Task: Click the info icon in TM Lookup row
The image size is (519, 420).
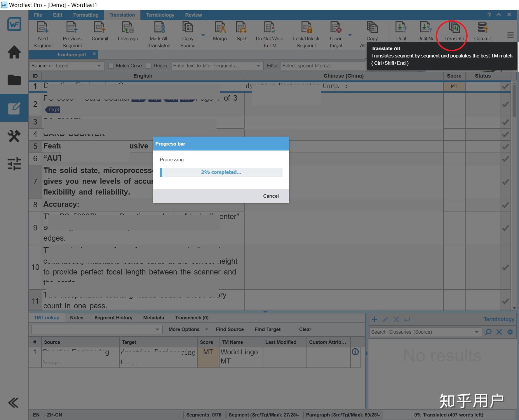Action: pos(355,352)
